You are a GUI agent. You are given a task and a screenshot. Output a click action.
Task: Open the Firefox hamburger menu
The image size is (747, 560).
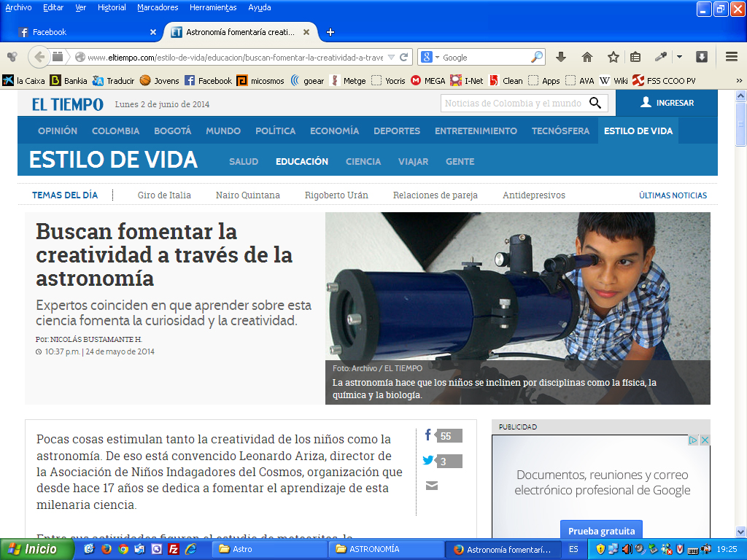[732, 57]
